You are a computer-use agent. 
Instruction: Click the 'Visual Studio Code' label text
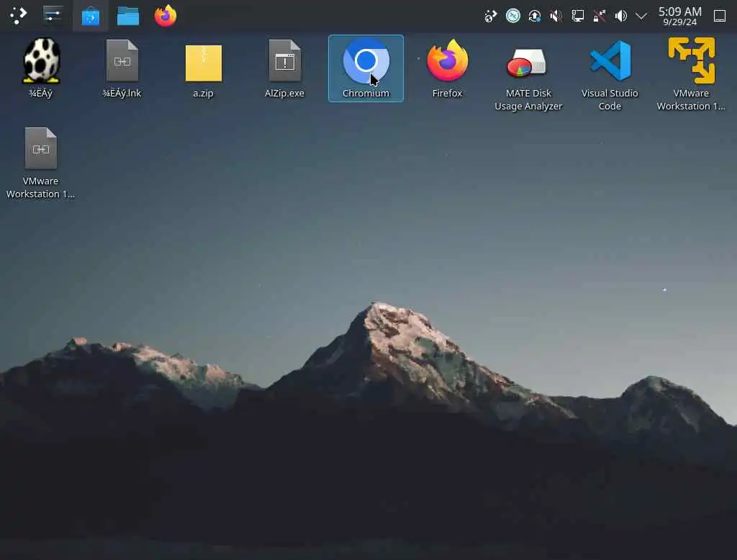pos(610,99)
